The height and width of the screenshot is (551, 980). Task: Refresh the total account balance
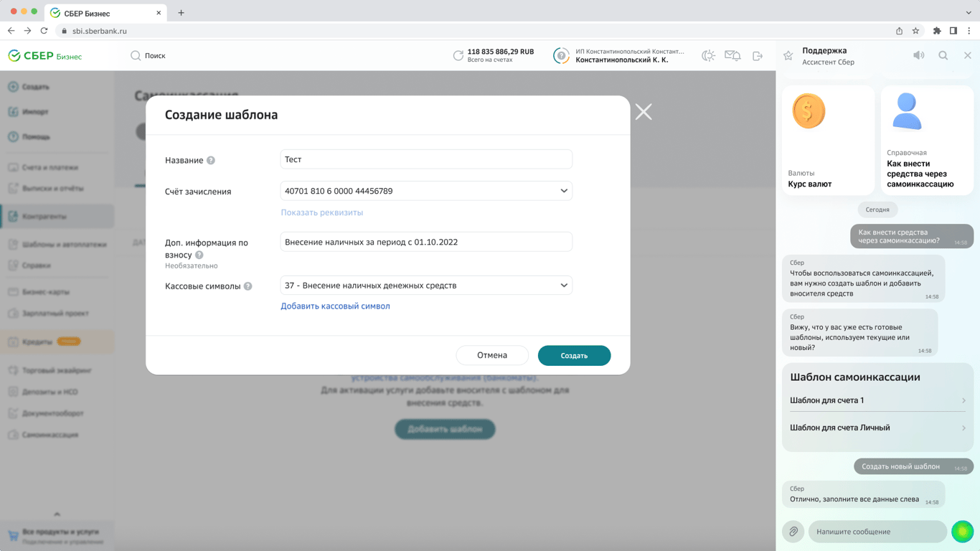click(x=458, y=56)
